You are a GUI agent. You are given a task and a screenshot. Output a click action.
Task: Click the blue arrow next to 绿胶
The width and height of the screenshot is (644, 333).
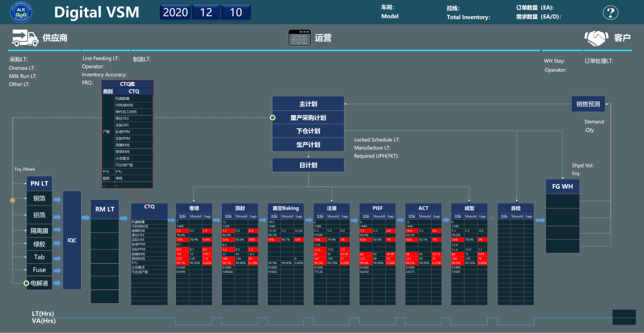[57, 244]
